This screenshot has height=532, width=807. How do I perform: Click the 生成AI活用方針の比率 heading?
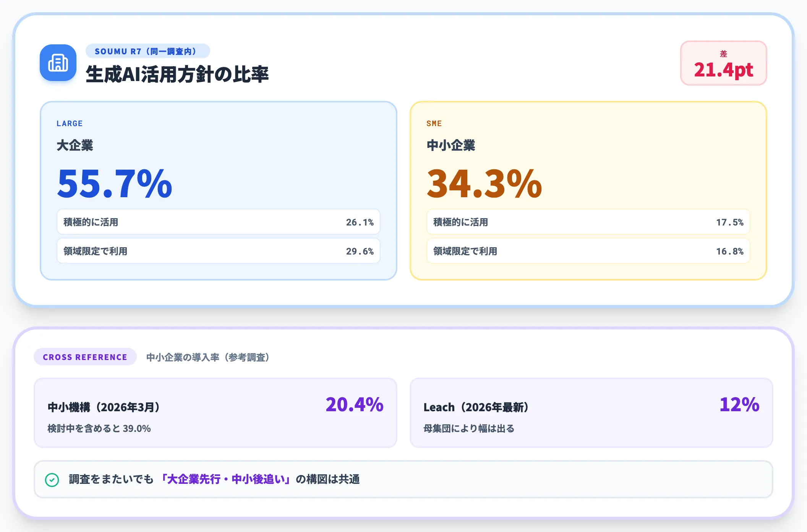pyautogui.click(x=177, y=74)
